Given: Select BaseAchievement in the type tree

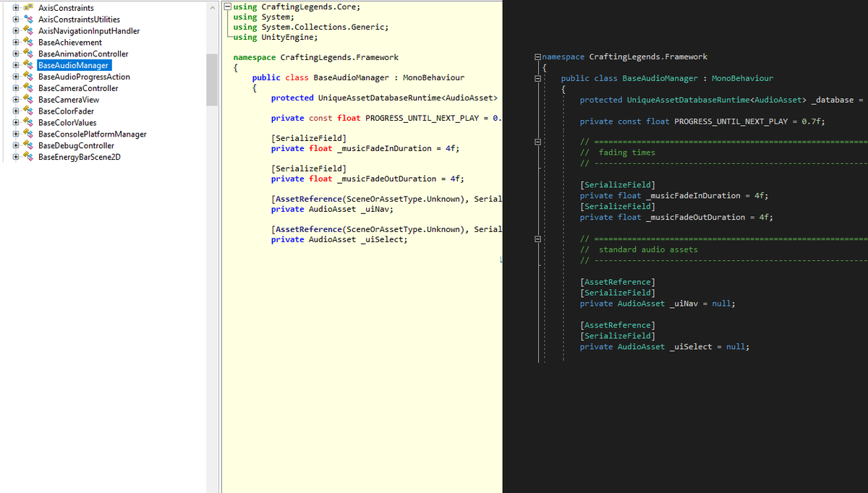Looking at the screenshot, I should tap(70, 43).
